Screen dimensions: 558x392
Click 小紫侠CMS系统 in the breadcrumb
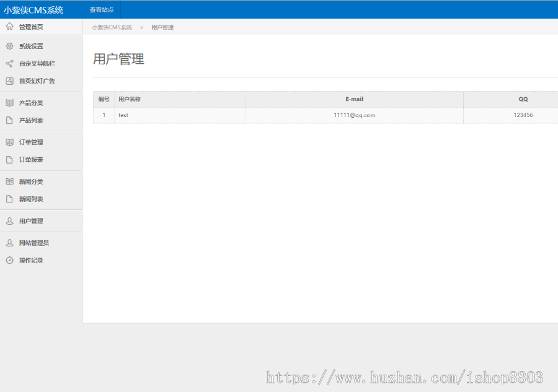[x=112, y=27]
